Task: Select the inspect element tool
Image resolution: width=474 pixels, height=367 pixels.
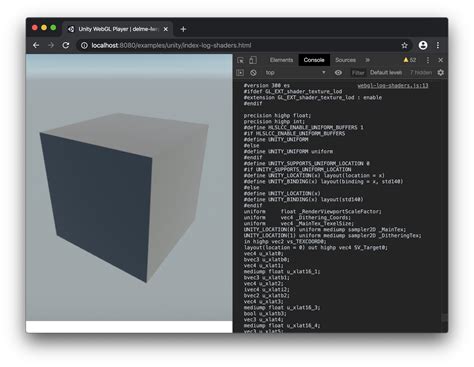Action: [x=240, y=60]
